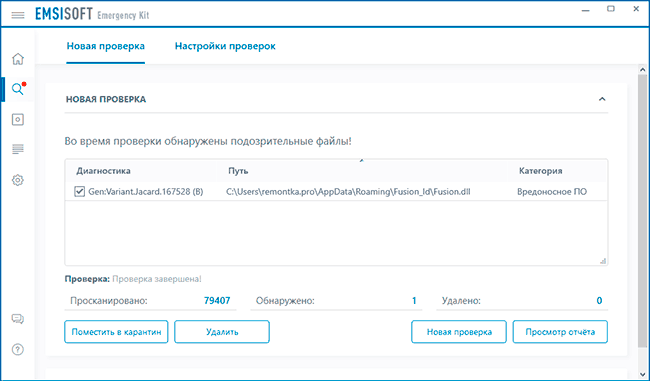Image resolution: width=650 pixels, height=381 pixels.
Task: Click the Обнаружено value 1
Action: pos(414,301)
